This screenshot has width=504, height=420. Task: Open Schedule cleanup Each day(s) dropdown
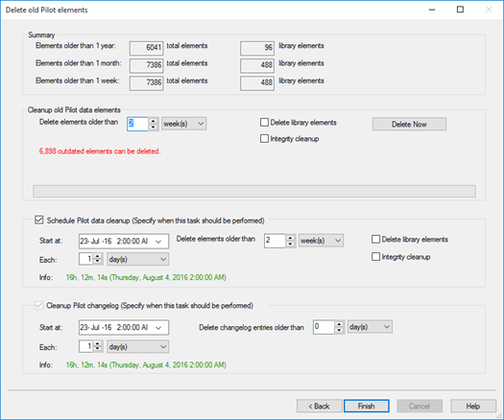pyautogui.click(x=138, y=259)
